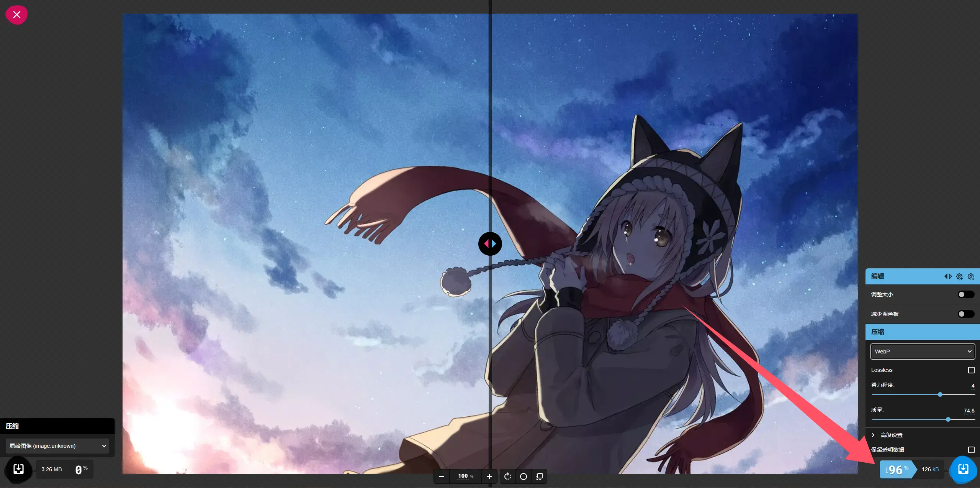Check the 保留透明数据 checkbox
980x488 pixels.
tap(971, 449)
